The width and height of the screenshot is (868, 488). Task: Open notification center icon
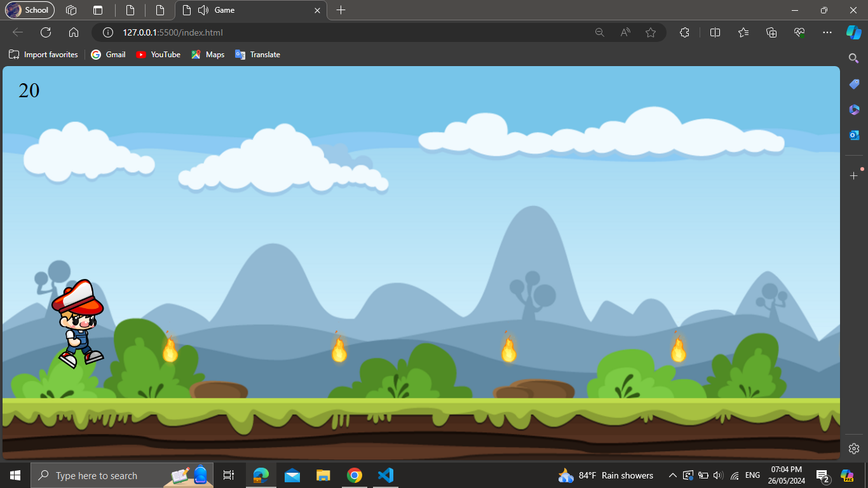(x=824, y=475)
